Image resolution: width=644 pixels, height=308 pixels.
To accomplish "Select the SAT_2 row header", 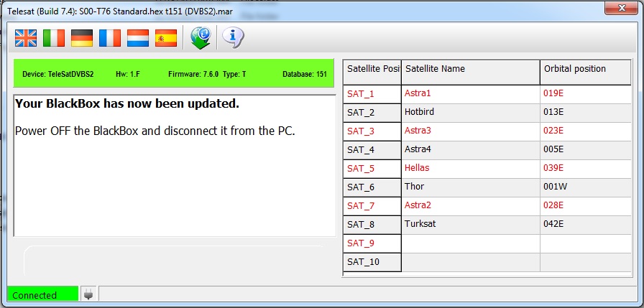I will click(372, 113).
